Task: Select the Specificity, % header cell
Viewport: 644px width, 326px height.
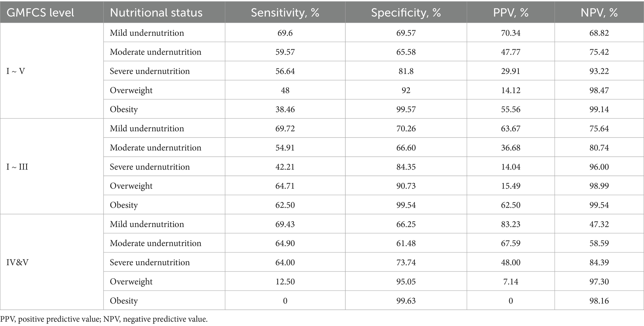Action: pyautogui.click(x=406, y=12)
